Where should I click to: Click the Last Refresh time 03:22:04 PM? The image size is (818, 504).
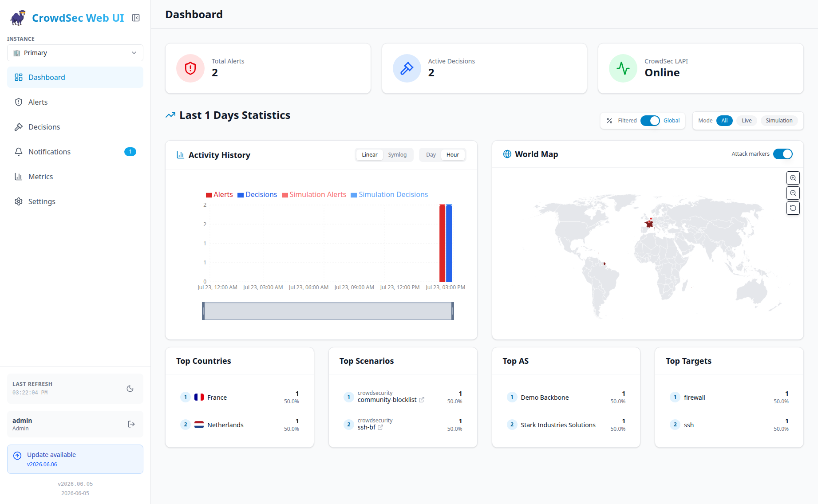tap(30, 393)
